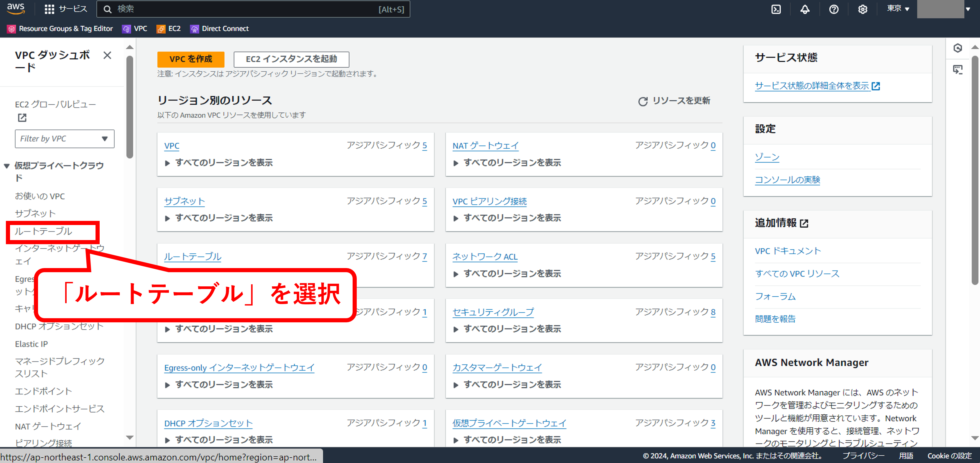Image resolution: width=980 pixels, height=463 pixels.
Task: Click the Resource Groups & Tag Editor shortcut
Action: coord(60,29)
